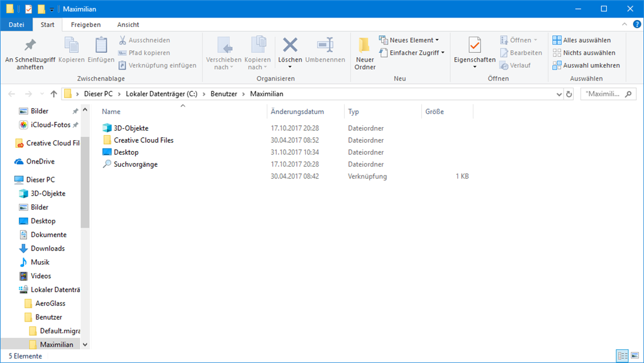Sort by the Typ column

(383, 111)
